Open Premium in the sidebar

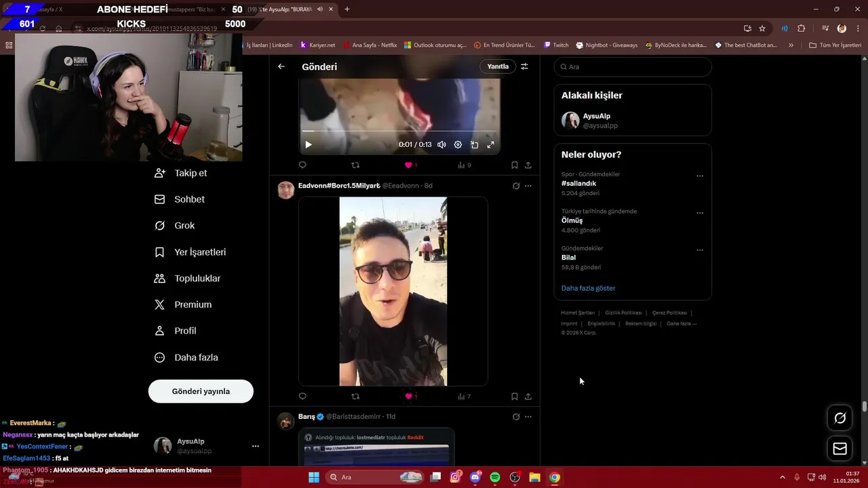tap(183, 305)
